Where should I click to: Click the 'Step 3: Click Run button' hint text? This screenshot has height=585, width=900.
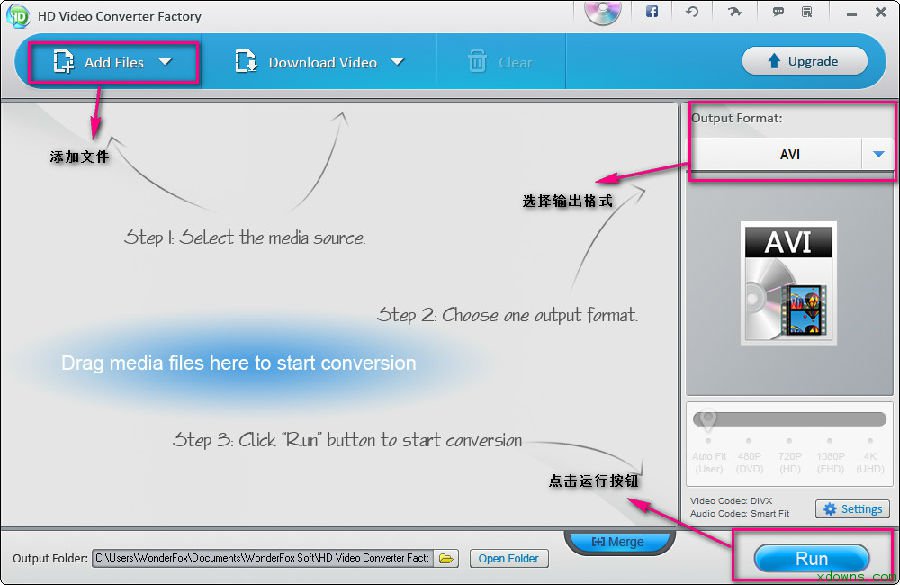(347, 440)
